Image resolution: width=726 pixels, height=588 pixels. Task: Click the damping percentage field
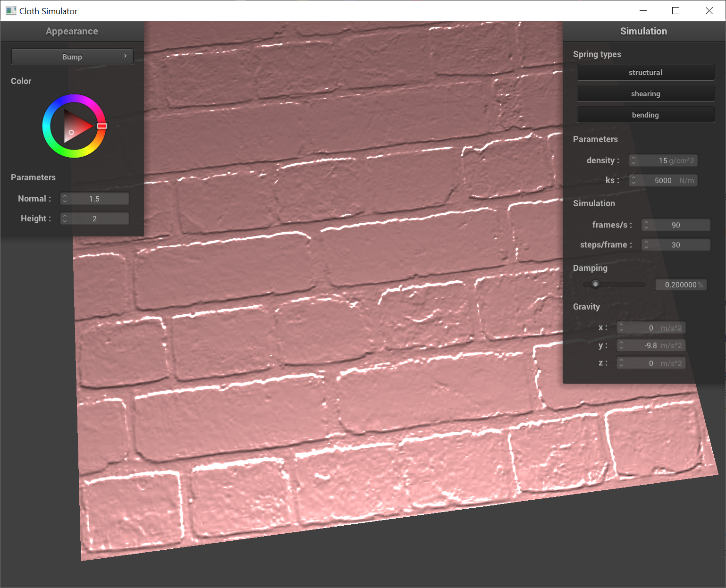(681, 285)
